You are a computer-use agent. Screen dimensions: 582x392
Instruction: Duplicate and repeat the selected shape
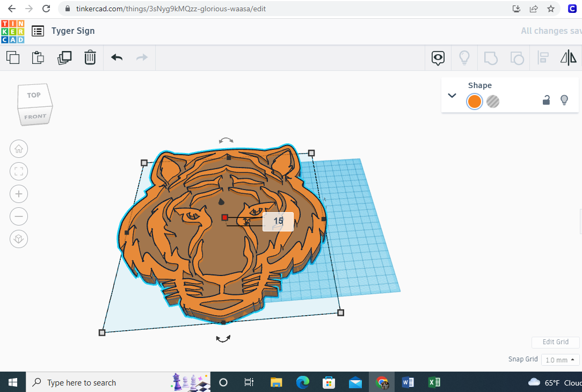[64, 57]
